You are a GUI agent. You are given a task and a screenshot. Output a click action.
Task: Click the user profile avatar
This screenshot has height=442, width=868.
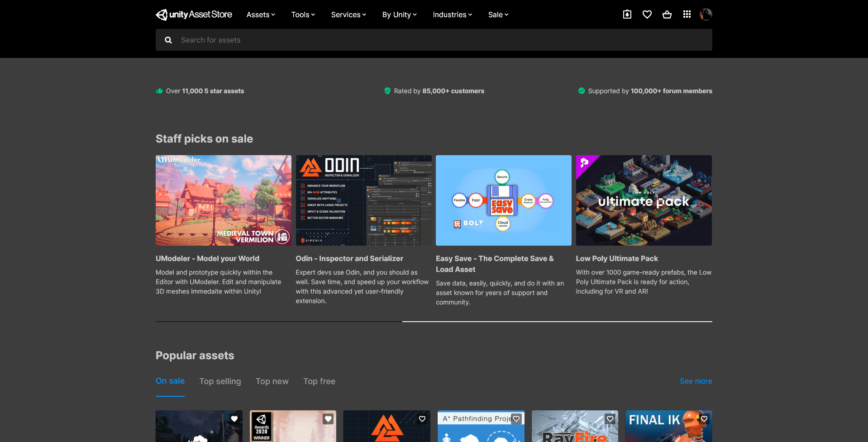point(706,14)
